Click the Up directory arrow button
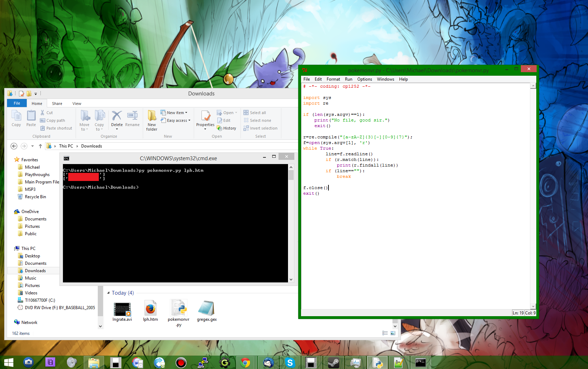This screenshot has width=588, height=369. point(40,146)
